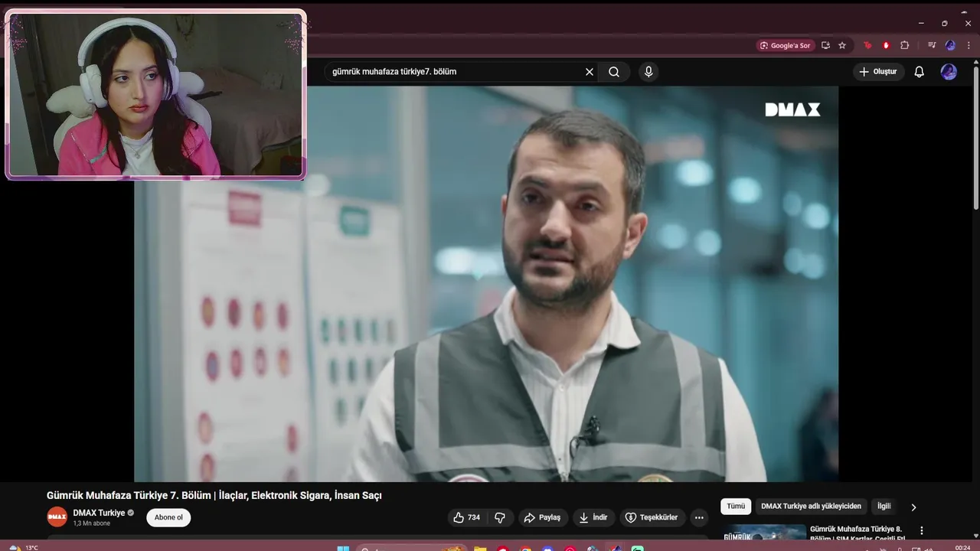Open the red Tp extension icon
This screenshot has height=551, width=980.
(x=867, y=45)
